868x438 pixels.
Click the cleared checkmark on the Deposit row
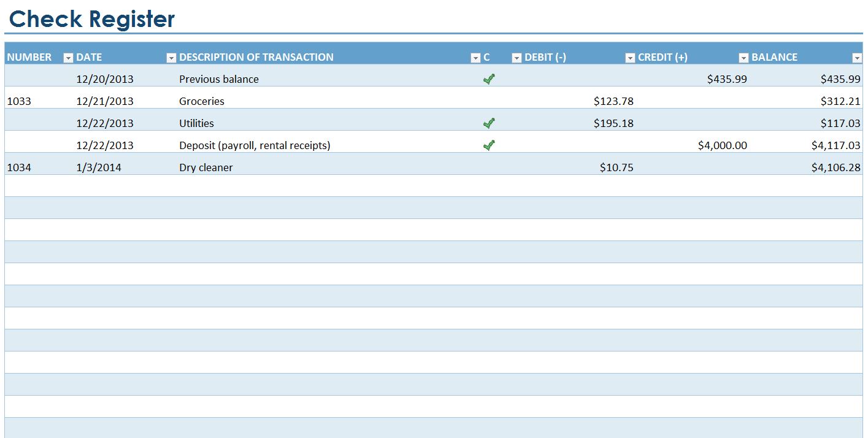tap(488, 145)
